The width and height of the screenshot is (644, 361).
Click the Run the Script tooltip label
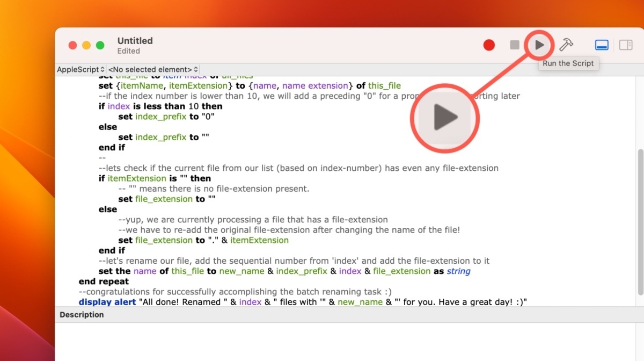tap(568, 63)
